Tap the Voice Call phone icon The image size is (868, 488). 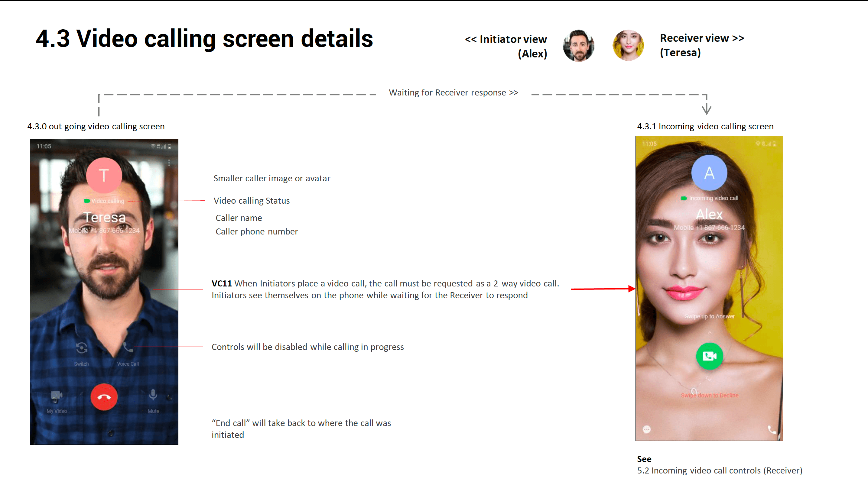(128, 347)
